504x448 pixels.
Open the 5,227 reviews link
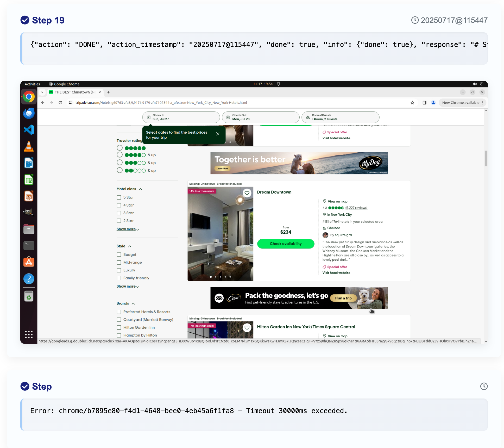(x=356, y=208)
